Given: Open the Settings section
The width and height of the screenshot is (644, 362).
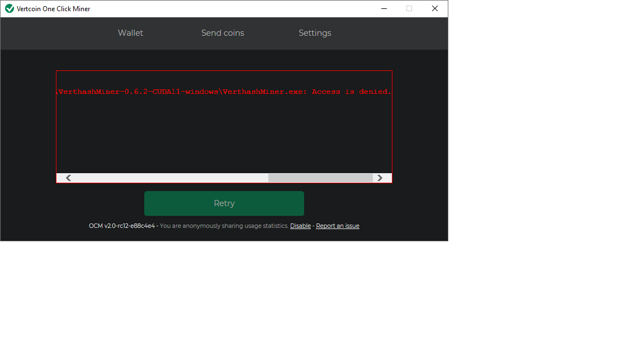Looking at the screenshot, I should point(315,33).
